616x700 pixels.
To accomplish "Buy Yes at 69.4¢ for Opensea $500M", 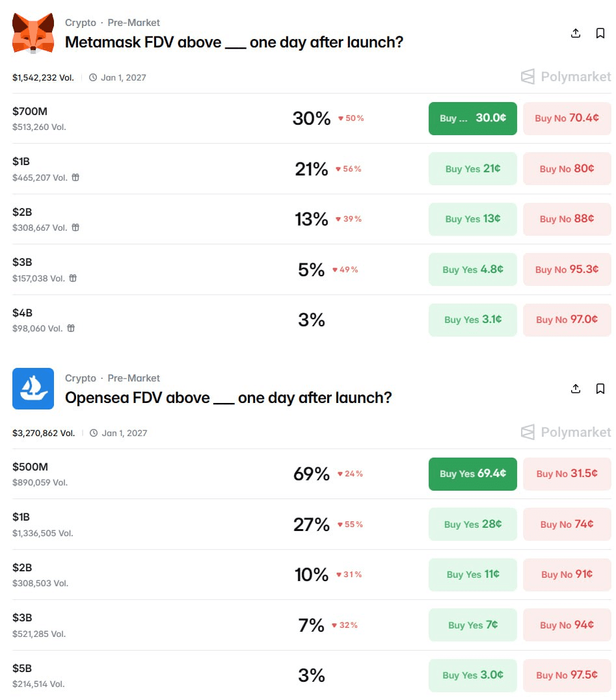I will click(472, 474).
